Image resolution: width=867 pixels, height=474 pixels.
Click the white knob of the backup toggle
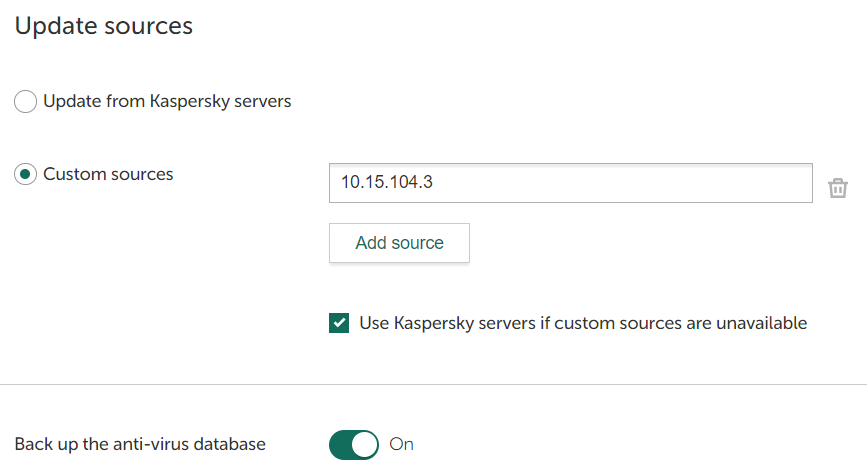click(365, 444)
